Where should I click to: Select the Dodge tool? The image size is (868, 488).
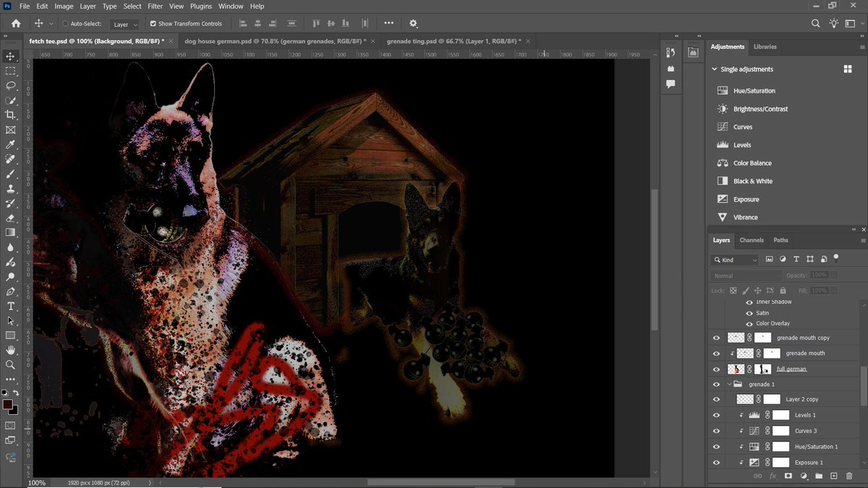[10, 277]
